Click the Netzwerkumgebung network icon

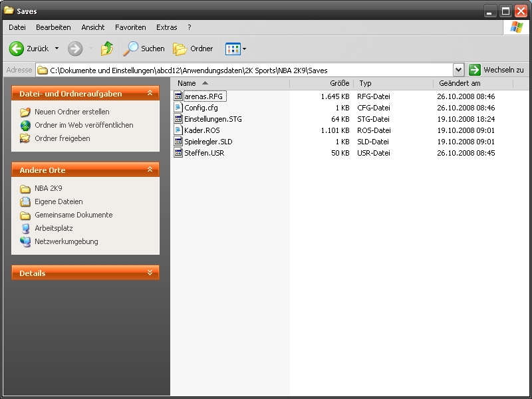click(x=25, y=241)
